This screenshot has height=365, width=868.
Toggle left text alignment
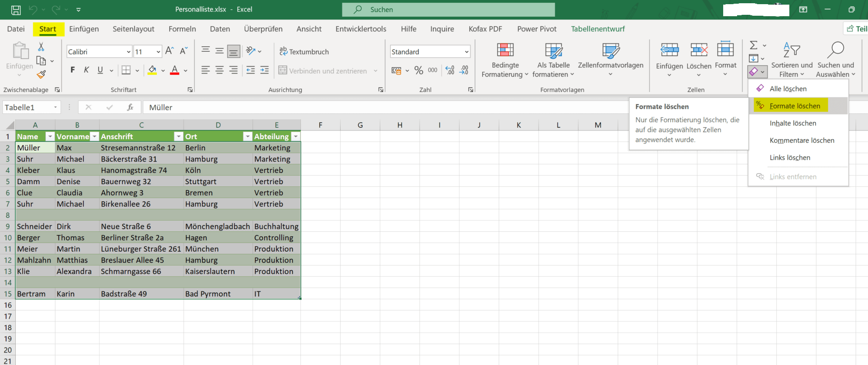click(x=206, y=70)
